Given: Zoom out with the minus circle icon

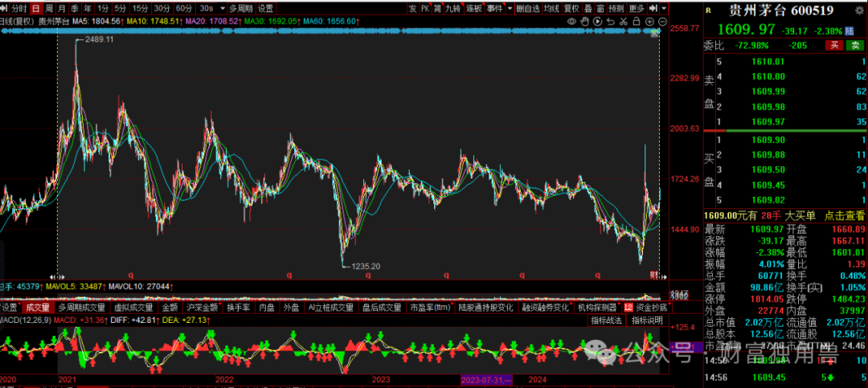Looking at the screenshot, I should [662, 22].
